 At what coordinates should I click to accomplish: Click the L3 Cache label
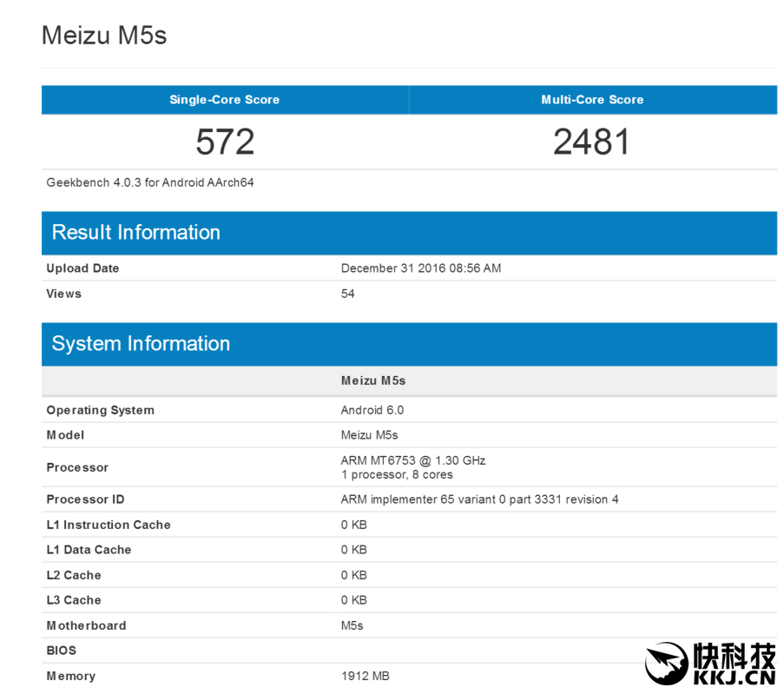[74, 600]
